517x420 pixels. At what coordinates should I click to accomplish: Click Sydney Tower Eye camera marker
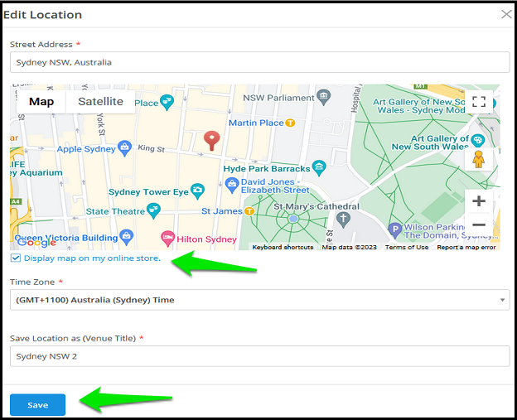point(197,191)
